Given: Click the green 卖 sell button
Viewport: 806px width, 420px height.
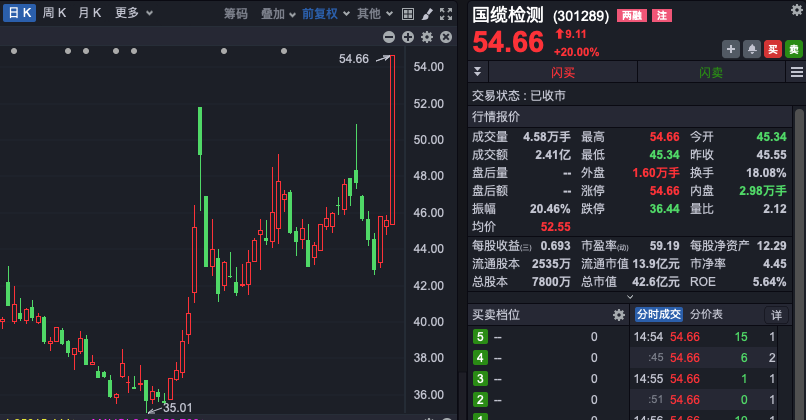Looking at the screenshot, I should [x=793, y=48].
